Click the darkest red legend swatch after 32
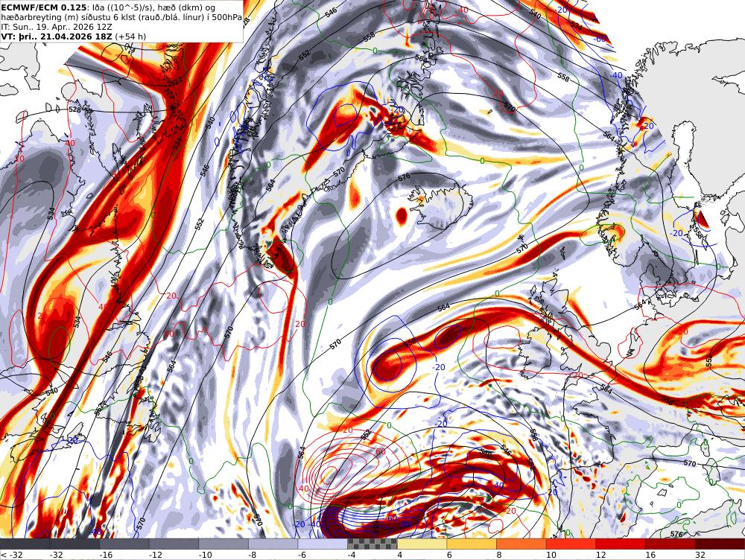This screenshot has height=560, width=745. pos(720,544)
